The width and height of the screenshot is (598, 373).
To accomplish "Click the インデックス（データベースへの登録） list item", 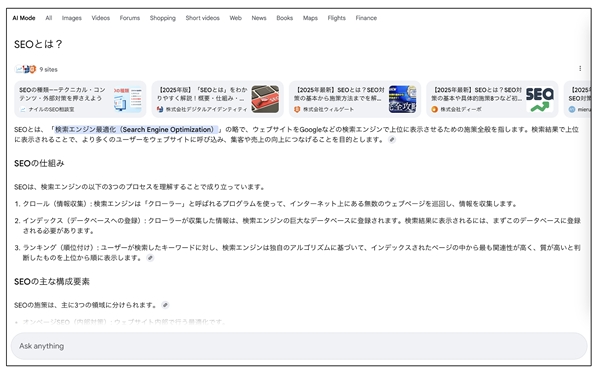I will [x=298, y=225].
